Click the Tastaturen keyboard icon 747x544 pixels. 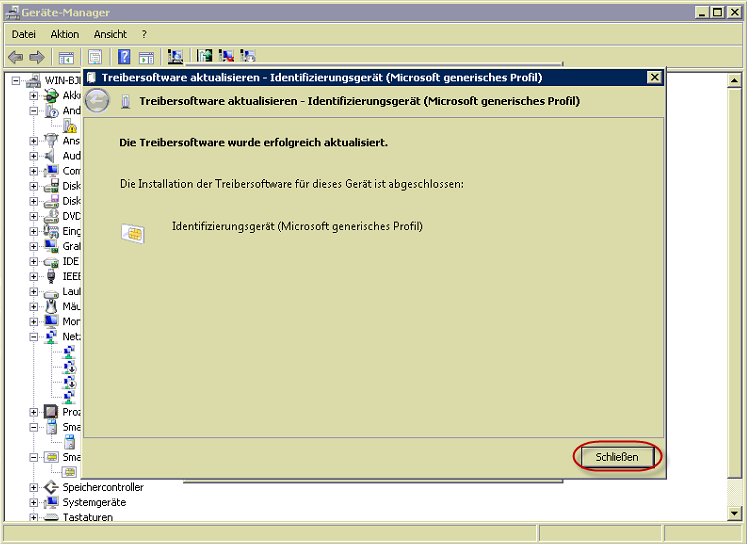pyautogui.click(x=51, y=517)
